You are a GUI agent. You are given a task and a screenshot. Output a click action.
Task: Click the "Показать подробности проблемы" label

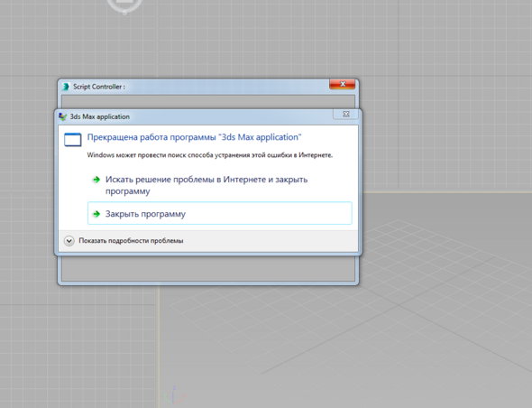[x=131, y=240]
